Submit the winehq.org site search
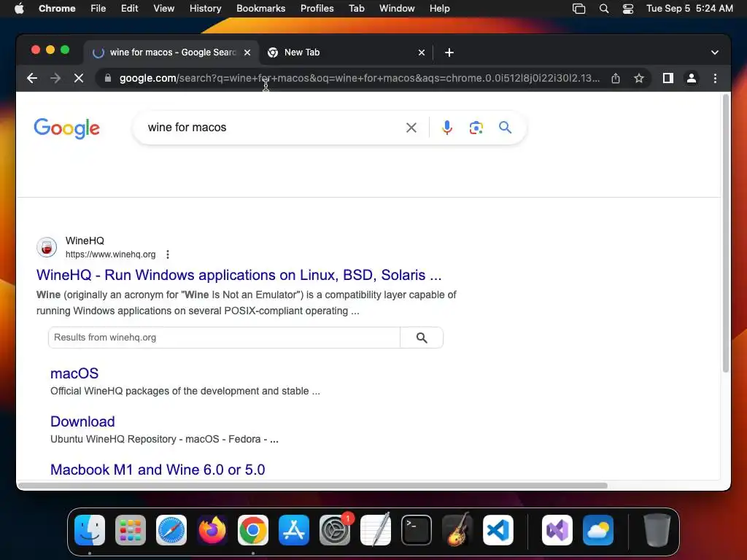This screenshot has height=560, width=747. pyautogui.click(x=422, y=338)
